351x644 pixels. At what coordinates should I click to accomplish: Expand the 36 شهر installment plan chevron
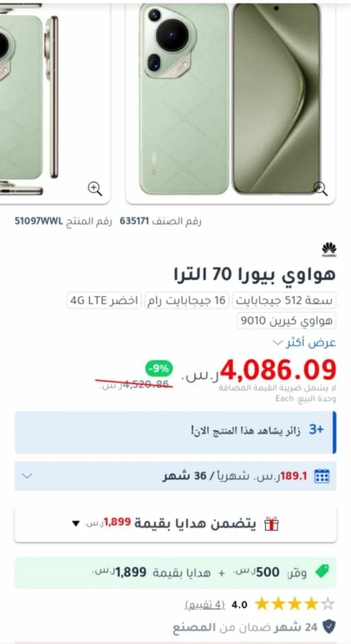click(x=27, y=476)
